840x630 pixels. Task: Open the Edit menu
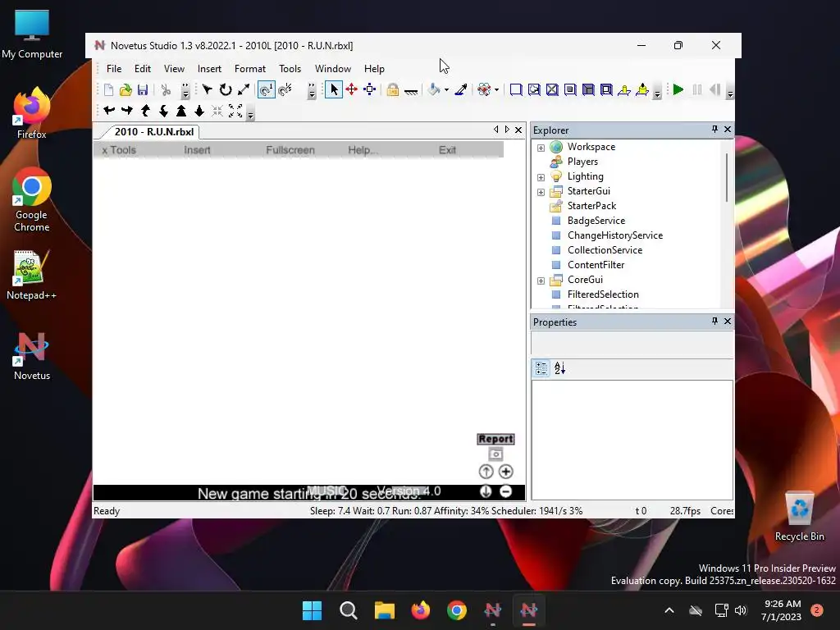pyautogui.click(x=143, y=69)
